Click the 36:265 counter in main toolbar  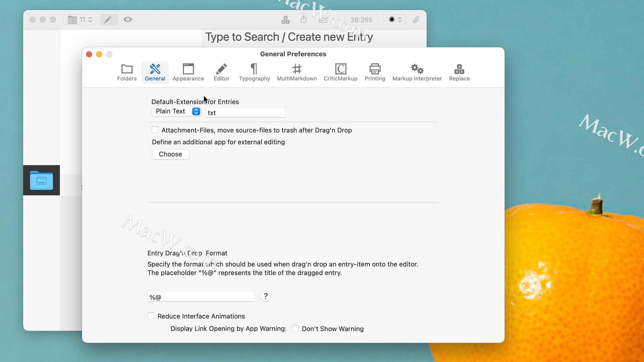click(x=361, y=20)
